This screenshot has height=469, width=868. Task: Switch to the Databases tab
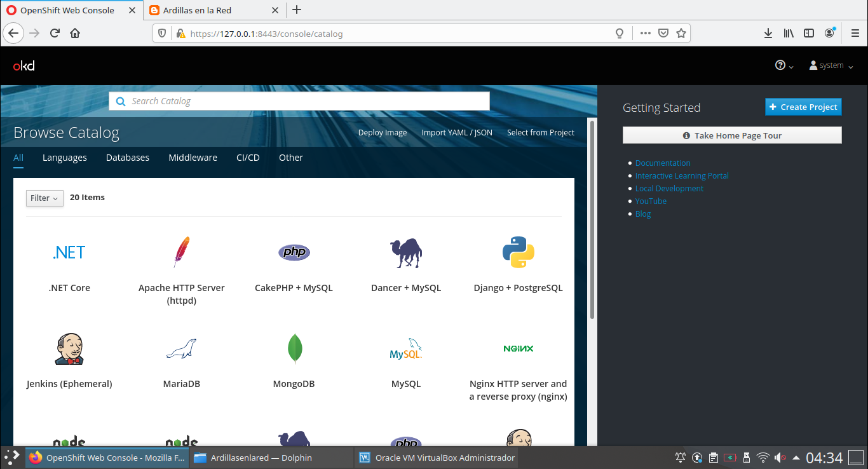click(x=128, y=158)
